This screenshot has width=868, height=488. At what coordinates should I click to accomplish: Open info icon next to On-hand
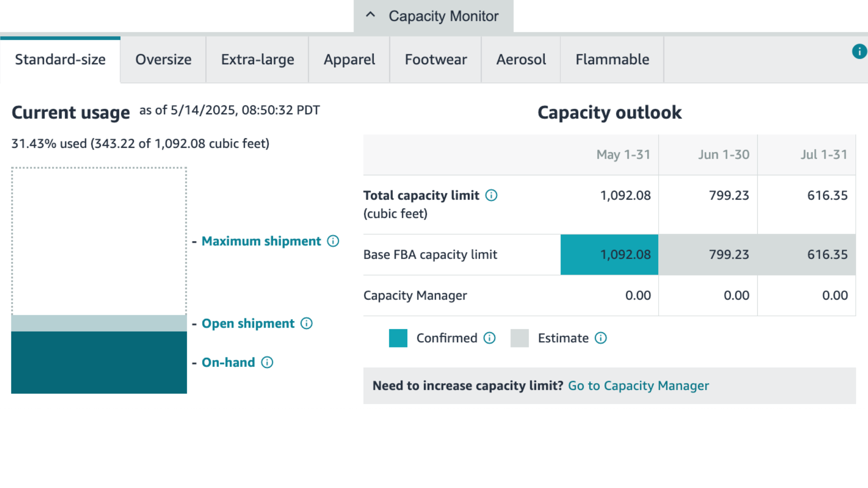tap(267, 362)
